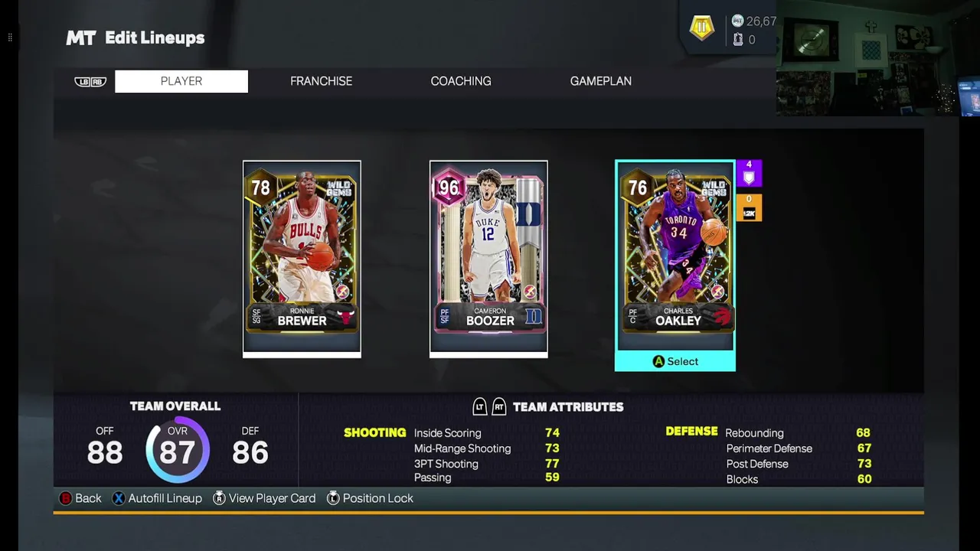This screenshot has width=980, height=551.
Task: Click the purple shield badge icon
Action: 749,174
